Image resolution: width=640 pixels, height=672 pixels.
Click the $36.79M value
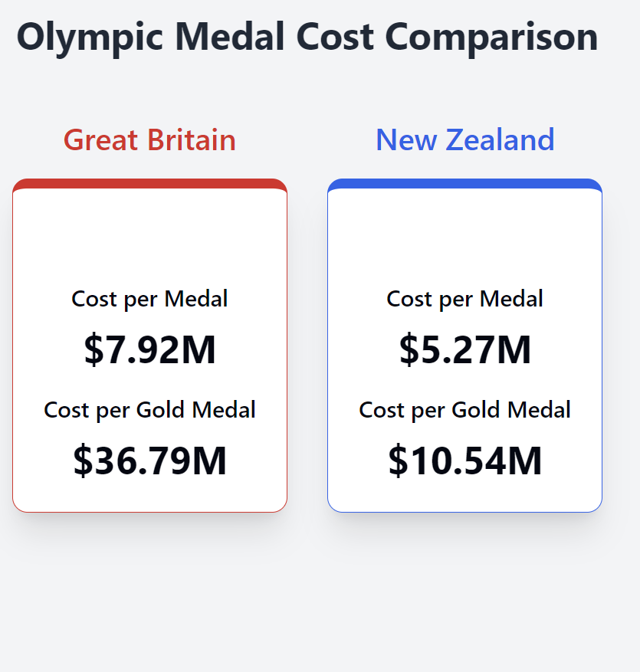point(149,461)
